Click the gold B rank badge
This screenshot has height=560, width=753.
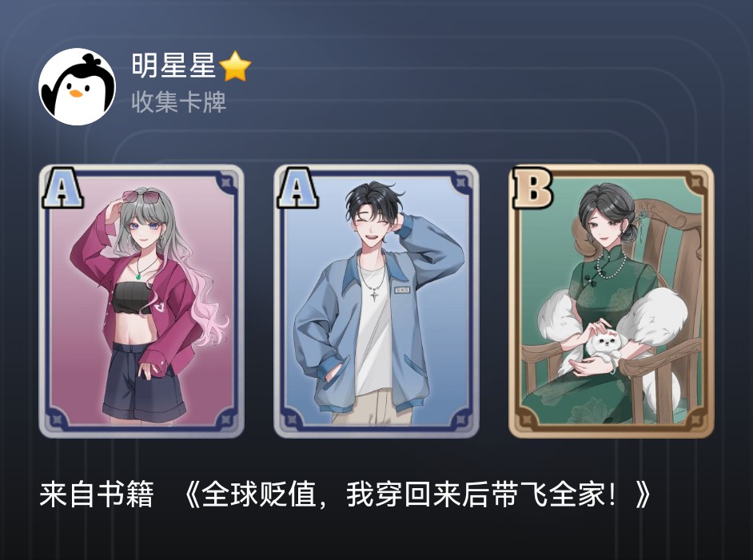[533, 188]
